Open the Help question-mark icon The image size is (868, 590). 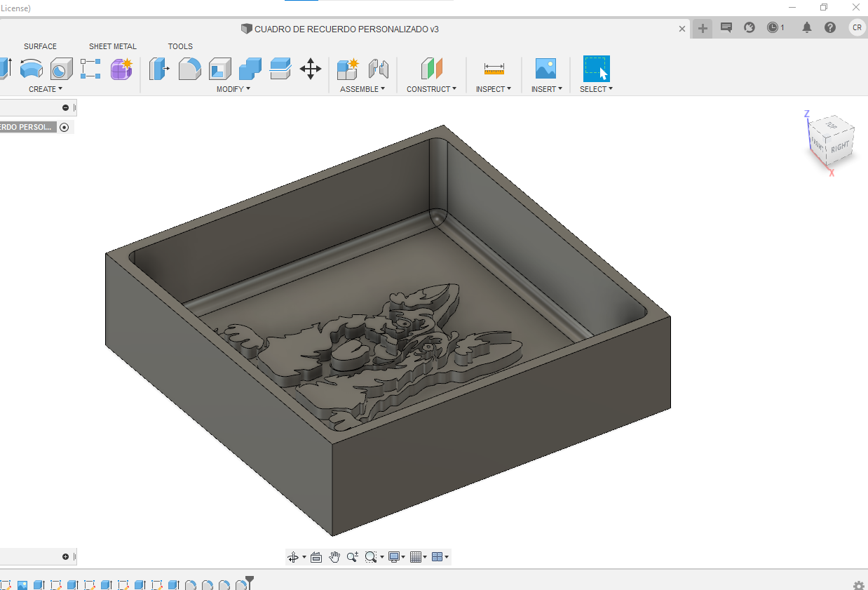coord(830,27)
